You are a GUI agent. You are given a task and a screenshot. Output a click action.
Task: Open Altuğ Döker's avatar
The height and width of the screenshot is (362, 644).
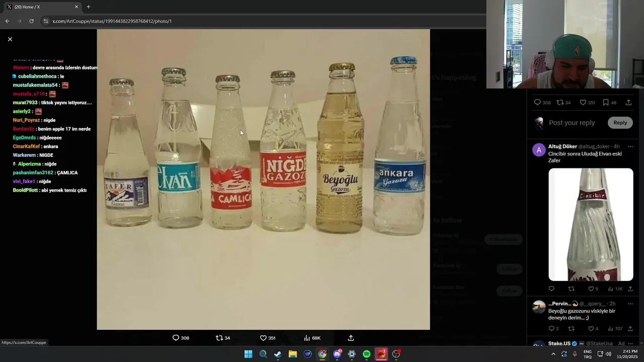pos(539,150)
